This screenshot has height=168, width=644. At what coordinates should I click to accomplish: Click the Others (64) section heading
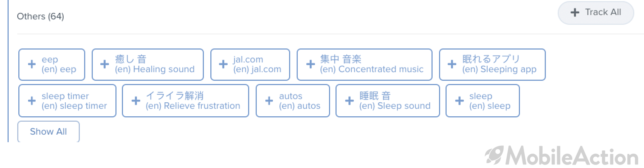point(40,17)
